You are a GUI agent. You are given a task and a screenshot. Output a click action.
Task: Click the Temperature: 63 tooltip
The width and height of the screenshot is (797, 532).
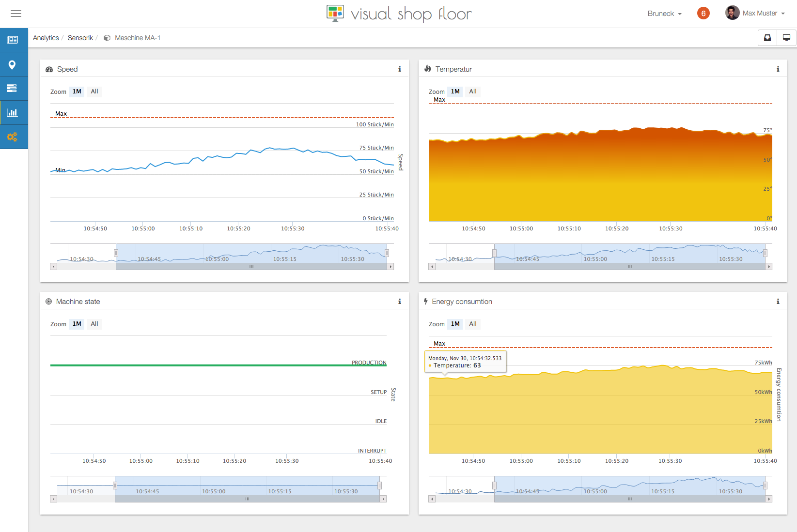pos(466,362)
